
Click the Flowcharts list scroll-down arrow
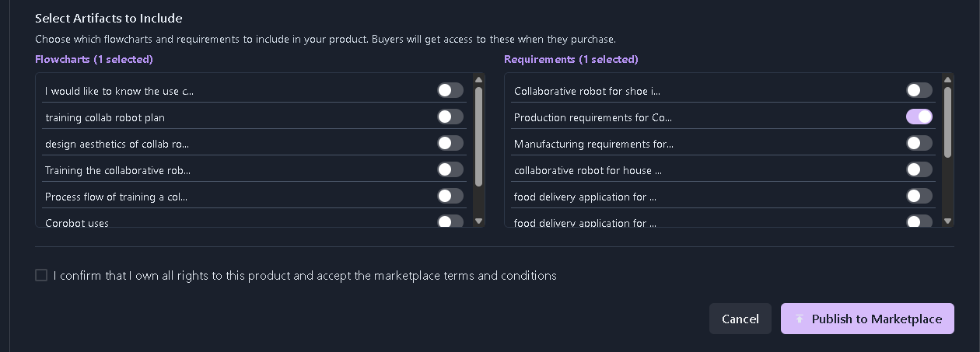tap(478, 221)
